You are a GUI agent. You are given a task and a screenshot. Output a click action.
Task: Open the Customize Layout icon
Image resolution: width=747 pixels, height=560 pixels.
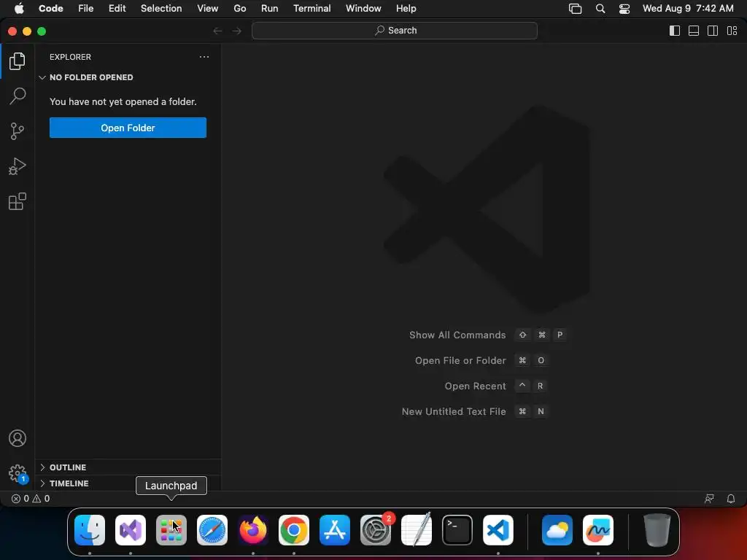coord(732,31)
